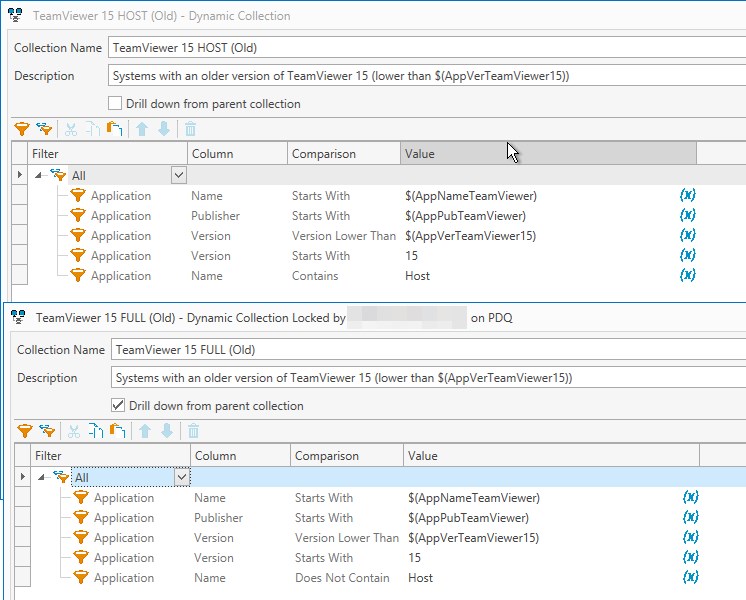
Task: Click Paste icon in HOST collection toolbar
Action: point(114,129)
